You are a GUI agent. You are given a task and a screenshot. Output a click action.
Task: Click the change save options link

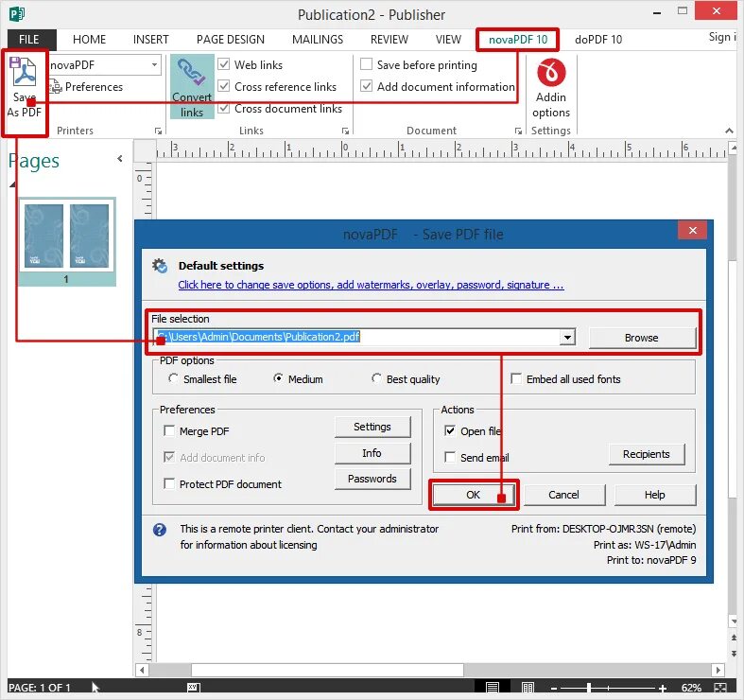[371, 285]
